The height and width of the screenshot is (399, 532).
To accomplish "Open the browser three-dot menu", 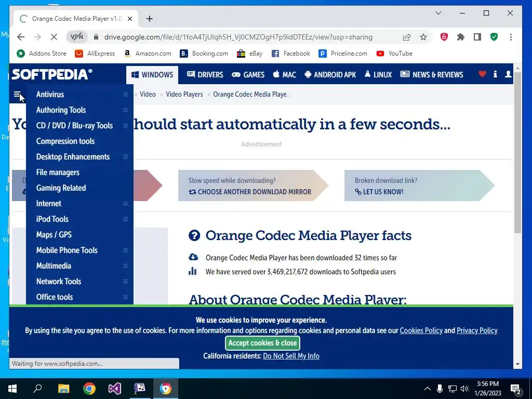I will tap(511, 37).
